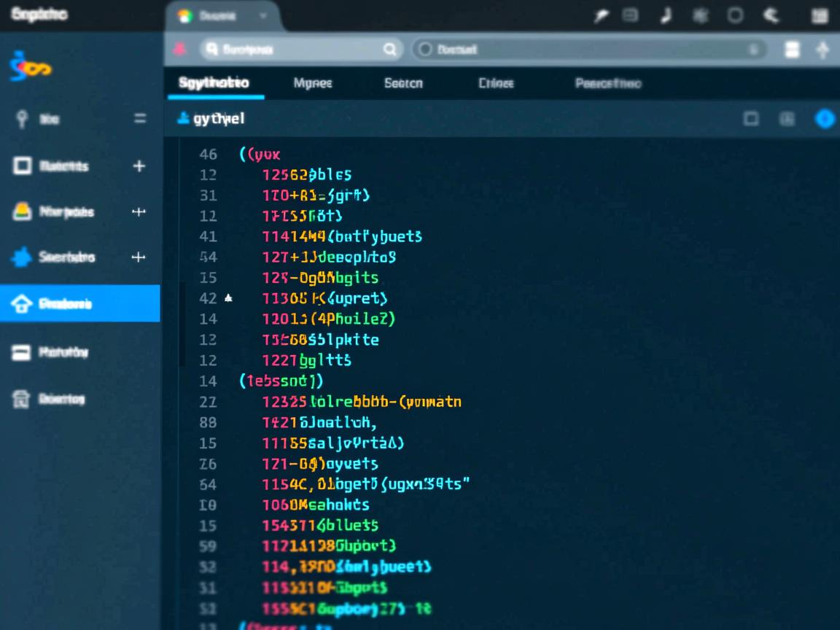840x630 pixels.
Task: Click the storefront icon at the sidebar bottom
Action: 22,399
